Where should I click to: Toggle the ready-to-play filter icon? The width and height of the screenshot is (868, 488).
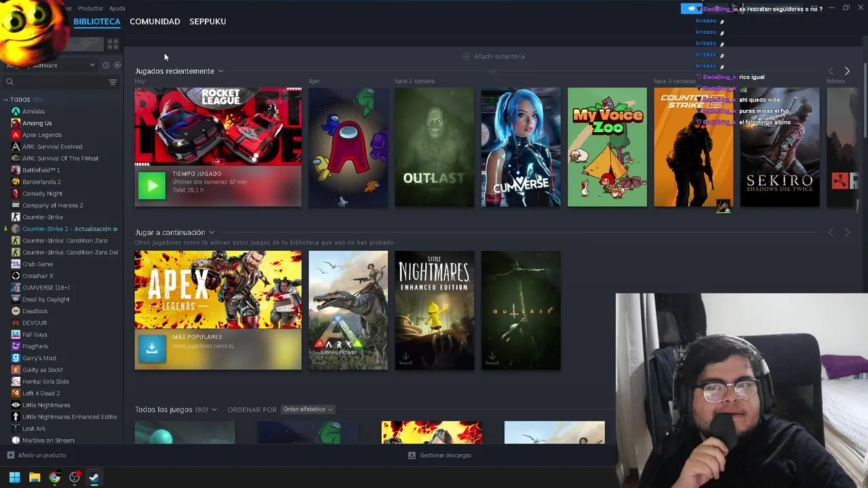pos(117,65)
